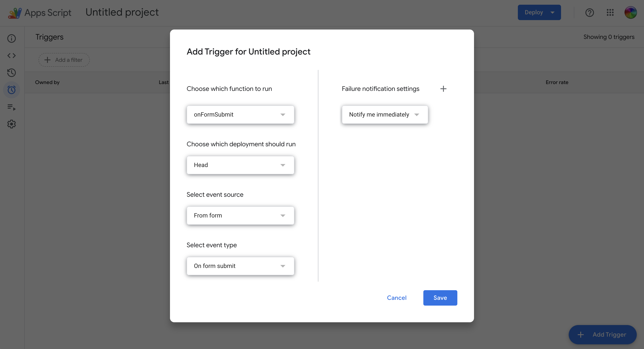Cancel the Add Trigger dialog
Screen dimensions: 644x349
pyautogui.click(x=397, y=298)
